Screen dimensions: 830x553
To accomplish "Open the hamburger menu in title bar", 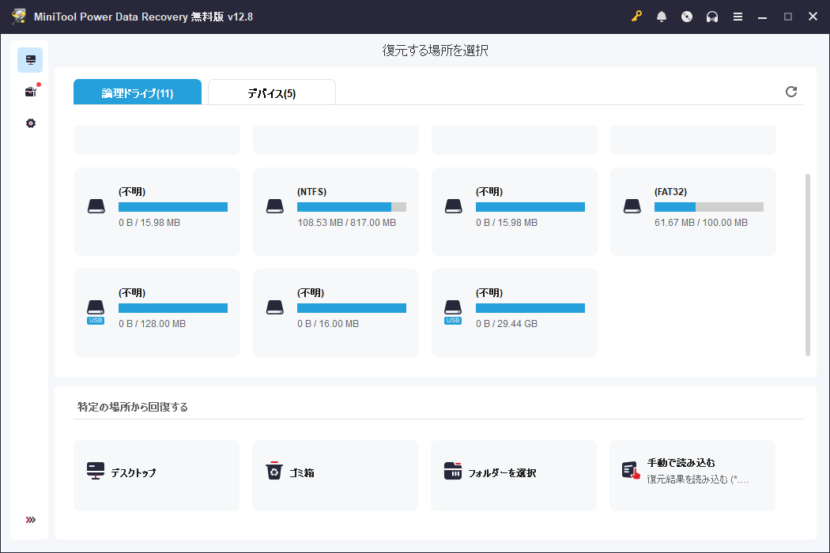I will (x=738, y=17).
